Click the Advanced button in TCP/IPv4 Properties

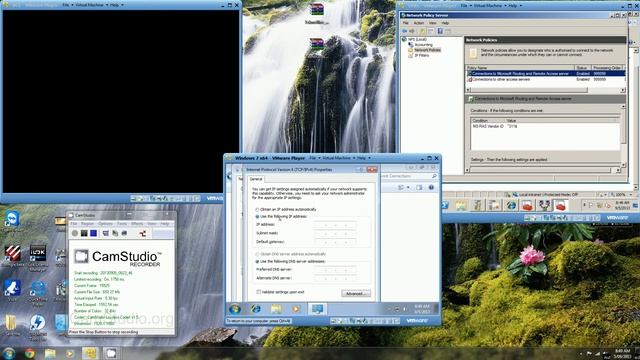click(356, 293)
